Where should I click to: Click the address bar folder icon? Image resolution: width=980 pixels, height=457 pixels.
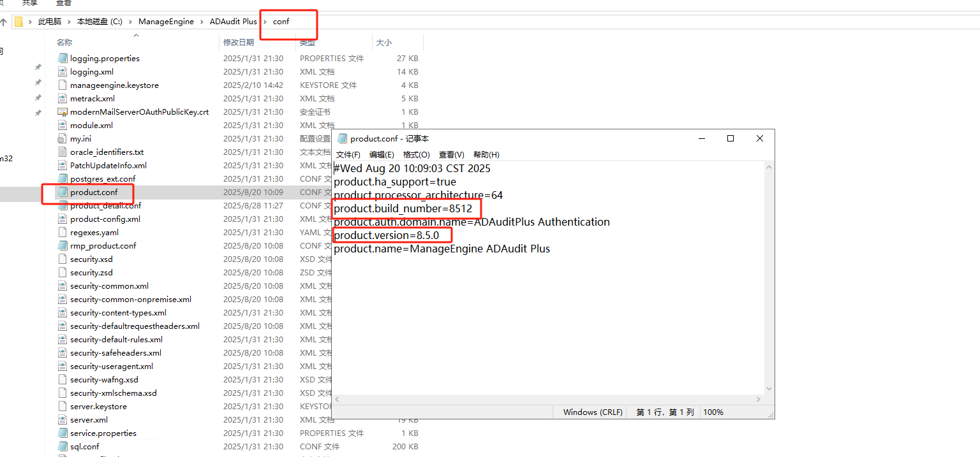(x=19, y=21)
